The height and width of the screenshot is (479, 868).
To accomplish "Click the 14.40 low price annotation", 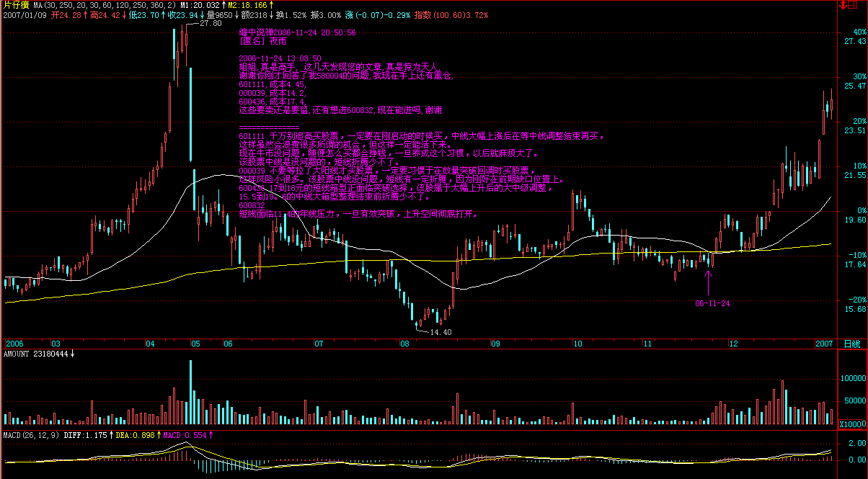I will click(440, 332).
